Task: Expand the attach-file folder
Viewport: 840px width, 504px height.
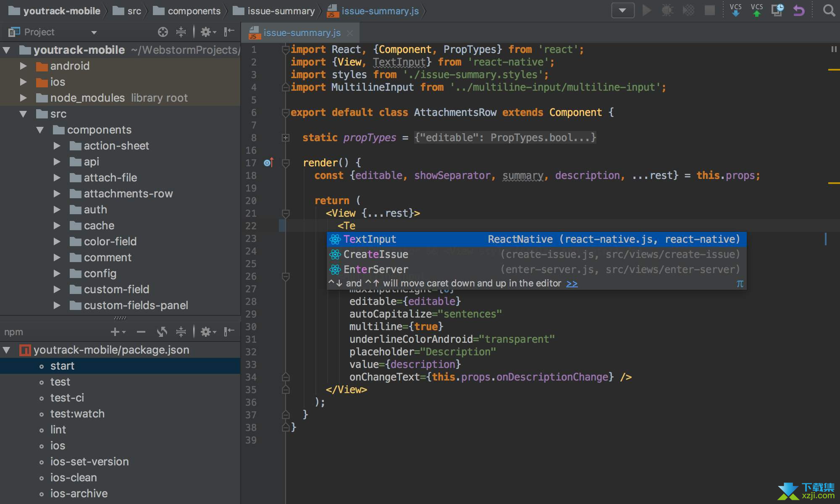Action: pos(57,178)
